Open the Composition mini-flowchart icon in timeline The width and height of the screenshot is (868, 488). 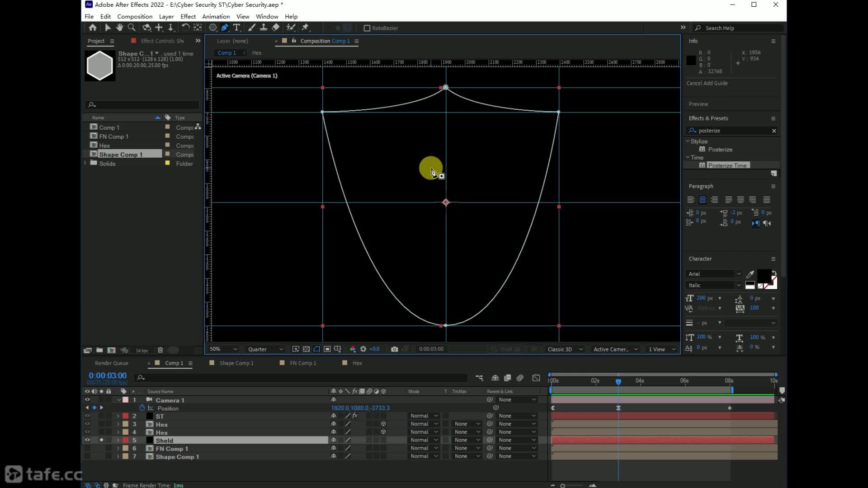click(479, 378)
